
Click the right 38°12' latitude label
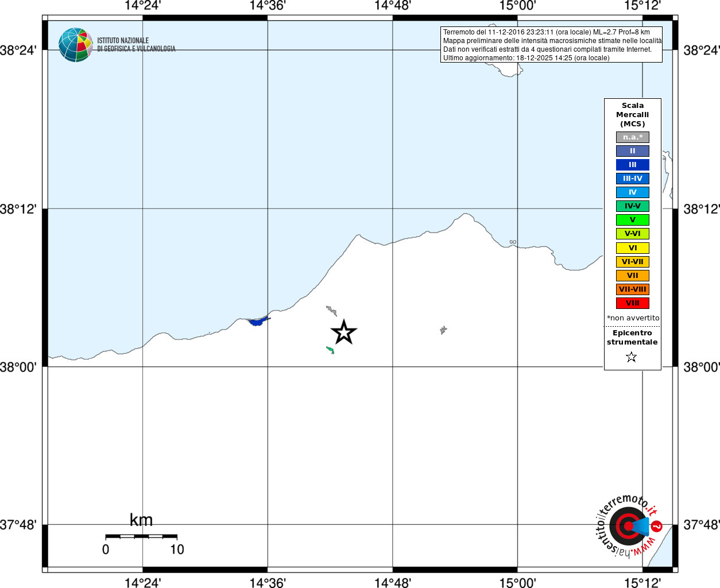pyautogui.click(x=702, y=209)
